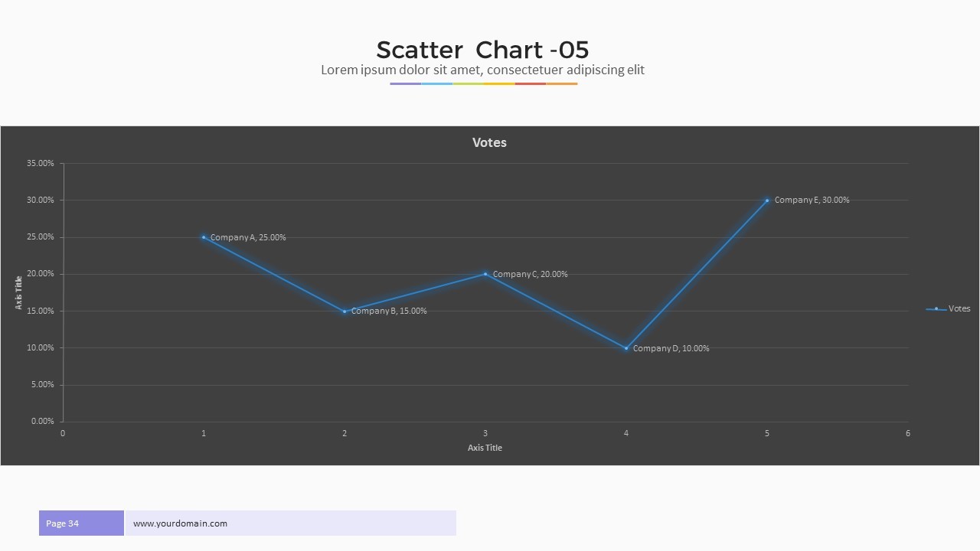Select the vertical "Axis Title" label

[19, 292]
